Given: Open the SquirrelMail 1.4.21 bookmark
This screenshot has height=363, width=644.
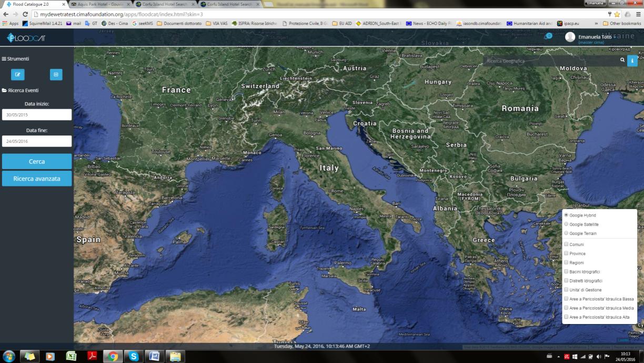Looking at the screenshot, I should click(42, 23).
